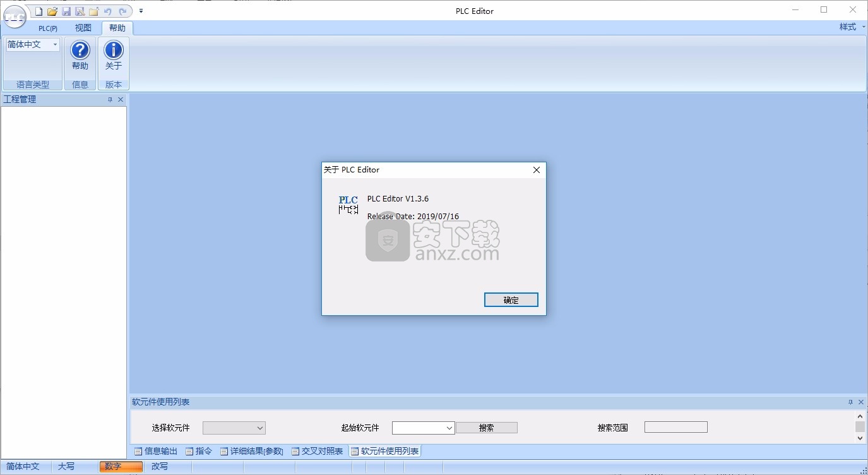This screenshot has width=868, height=475.
Task: Select the 软元件使用列表 tab
Action: click(x=384, y=451)
